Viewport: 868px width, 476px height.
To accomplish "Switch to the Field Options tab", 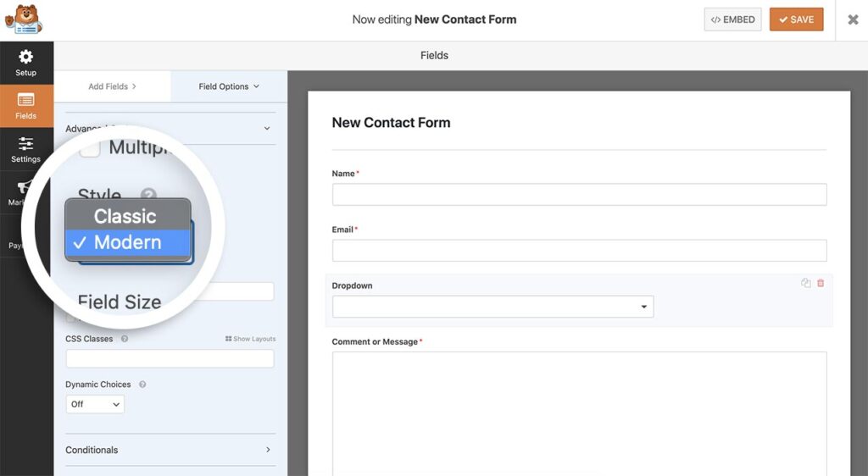I will tap(229, 86).
